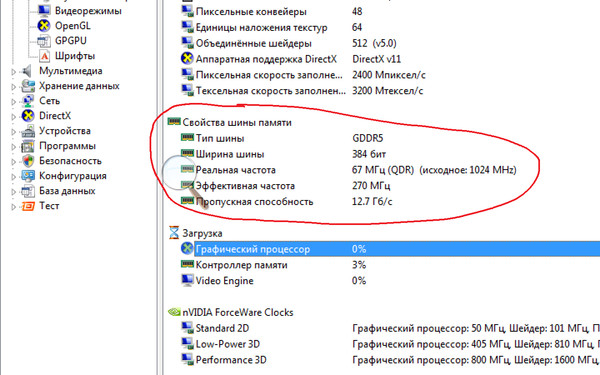Click icon beside Контроллер памяти
This screenshot has height=375, width=600.
[x=187, y=264]
